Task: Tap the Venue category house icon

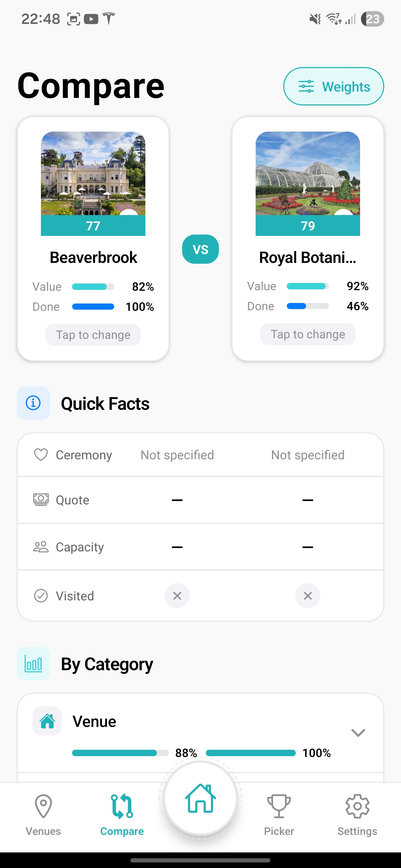Action: pyautogui.click(x=47, y=721)
